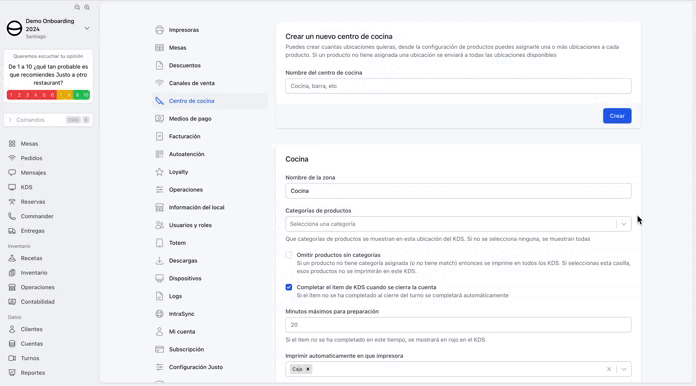Click the Recetas icon in sidebar
This screenshot has width=696, height=386.
click(x=12, y=258)
